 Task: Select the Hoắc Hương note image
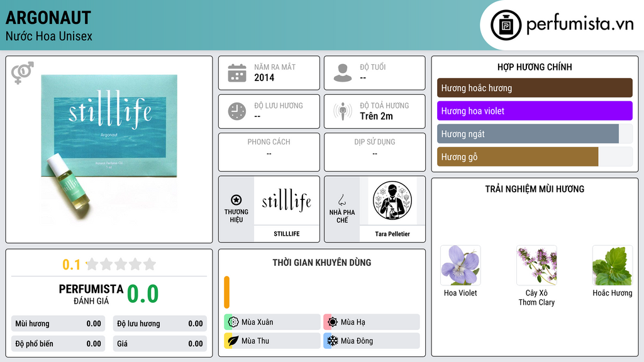[613, 265]
